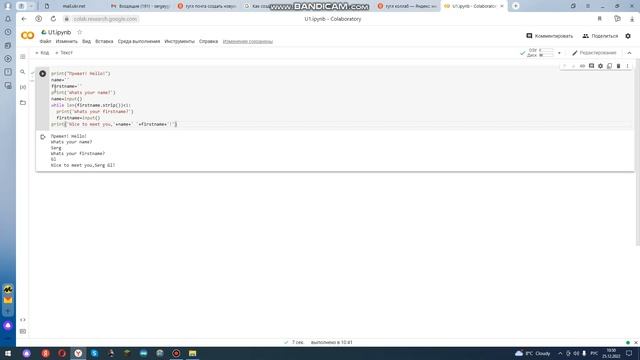This screenshot has width=640, height=360.
Task: Open the Инструменты menu
Action: [x=180, y=42]
